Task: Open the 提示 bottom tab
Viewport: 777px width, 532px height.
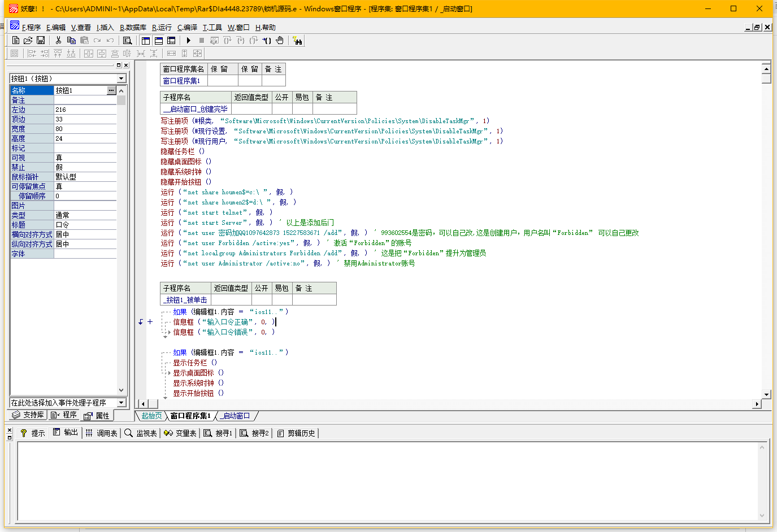Action: pyautogui.click(x=32, y=433)
